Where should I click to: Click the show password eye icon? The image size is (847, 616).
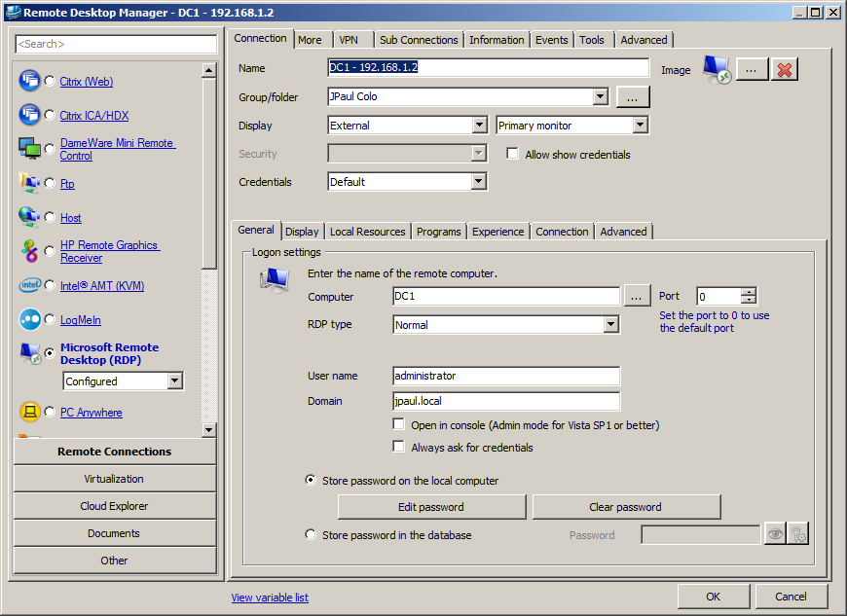(775, 534)
